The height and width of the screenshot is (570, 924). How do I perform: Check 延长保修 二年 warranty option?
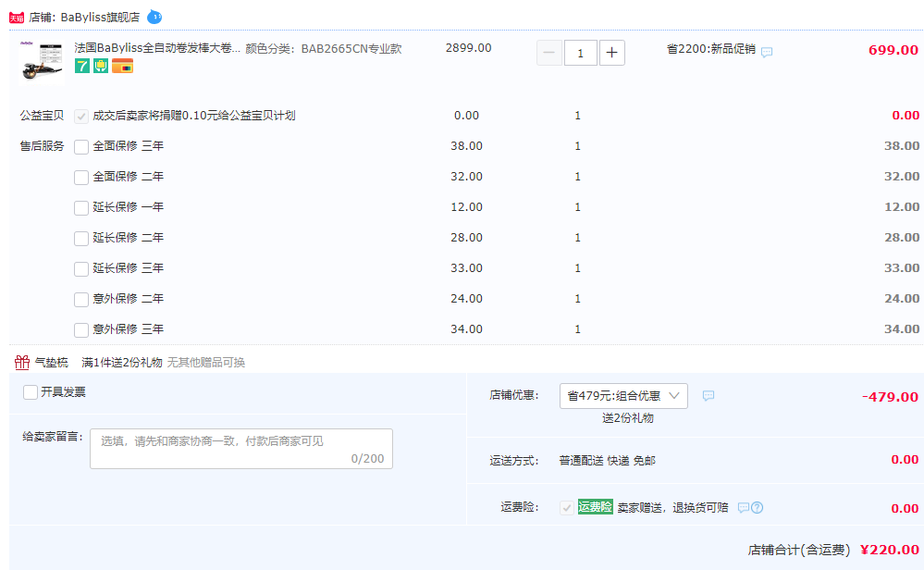[x=81, y=239]
